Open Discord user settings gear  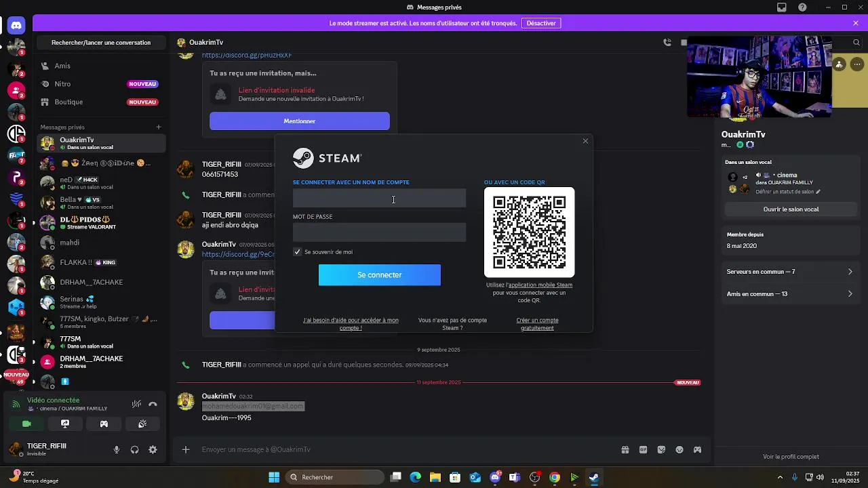pyautogui.click(x=153, y=449)
